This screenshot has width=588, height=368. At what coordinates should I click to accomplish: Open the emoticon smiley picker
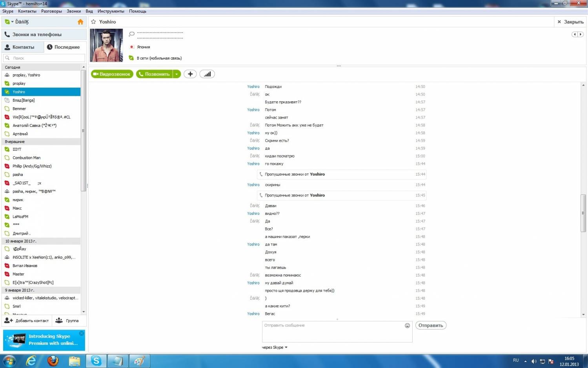(x=407, y=326)
